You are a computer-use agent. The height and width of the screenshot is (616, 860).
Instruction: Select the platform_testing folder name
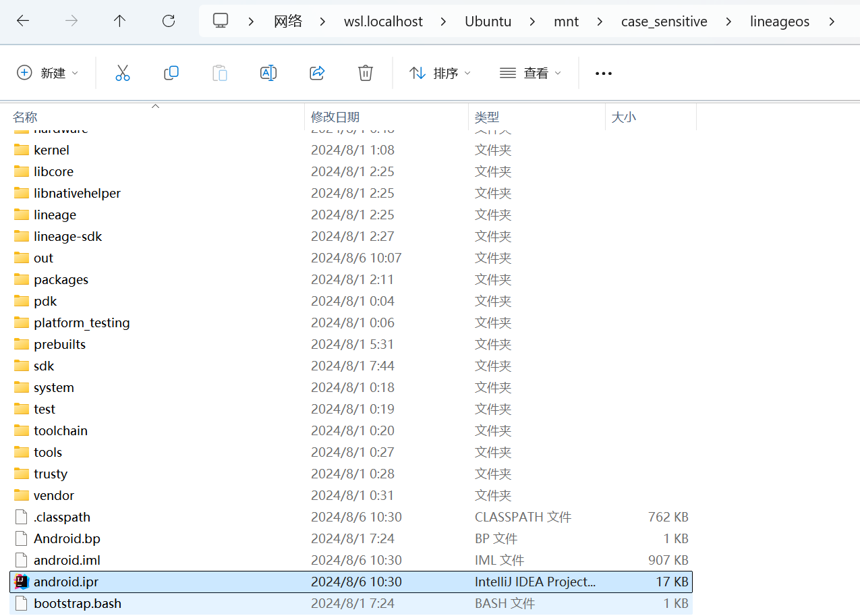point(82,323)
